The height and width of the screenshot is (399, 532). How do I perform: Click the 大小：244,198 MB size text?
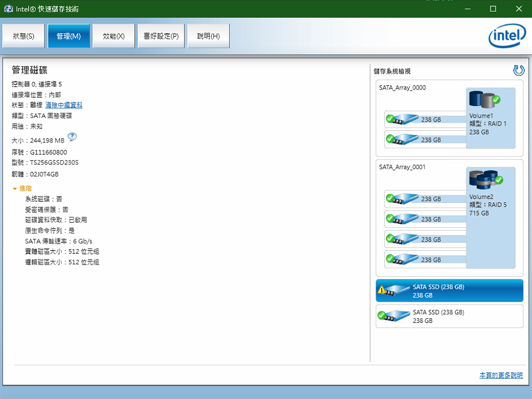38,141
